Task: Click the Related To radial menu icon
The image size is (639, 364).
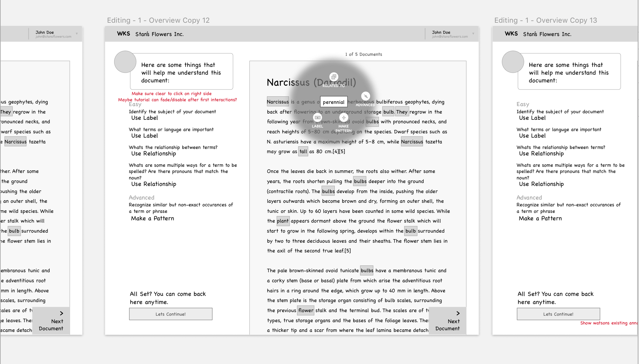Action: click(x=334, y=77)
